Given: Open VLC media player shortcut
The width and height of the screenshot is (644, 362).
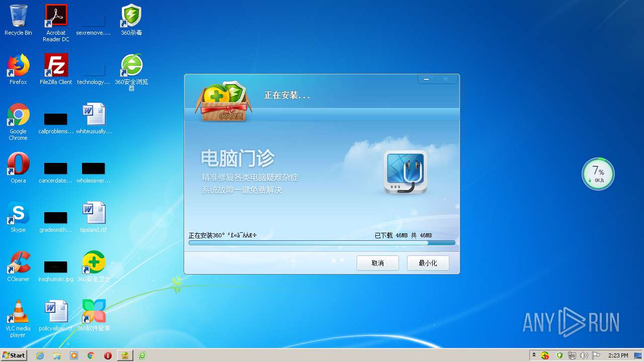Looking at the screenshot, I should [18, 319].
